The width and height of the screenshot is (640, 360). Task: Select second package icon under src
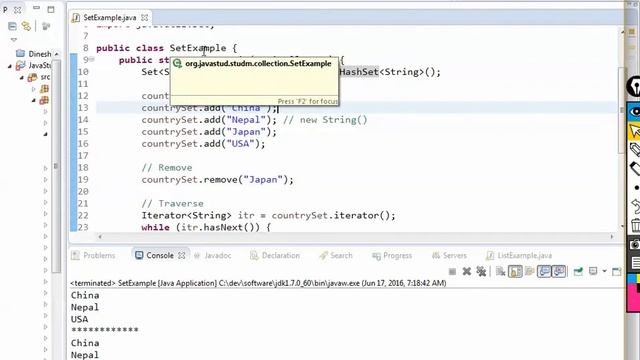(x=44, y=100)
